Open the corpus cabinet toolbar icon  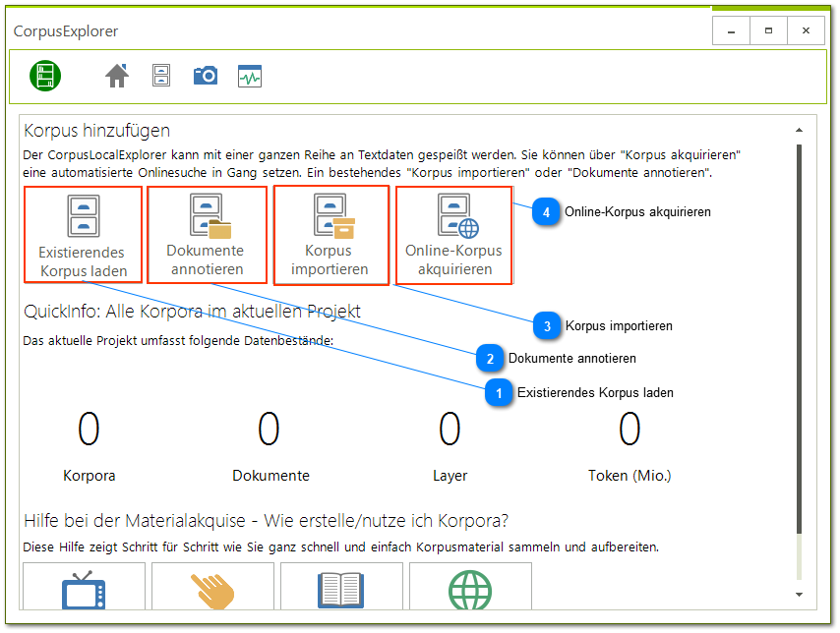[161, 76]
